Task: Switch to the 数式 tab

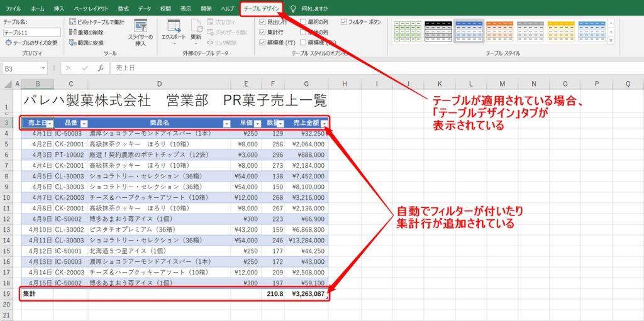Action: (123, 8)
